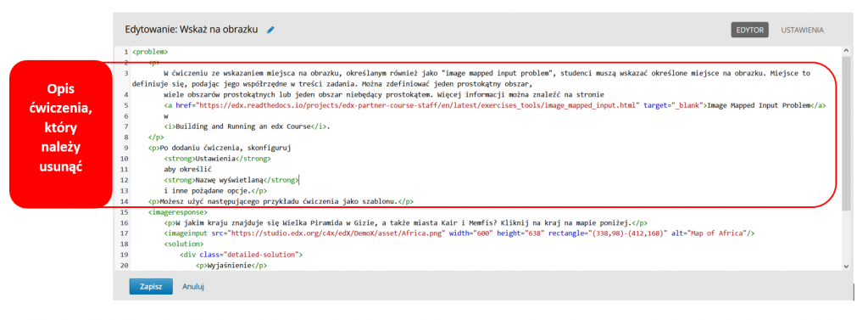
Task: Click the <solution> tag on line 18
Action: (x=184, y=244)
